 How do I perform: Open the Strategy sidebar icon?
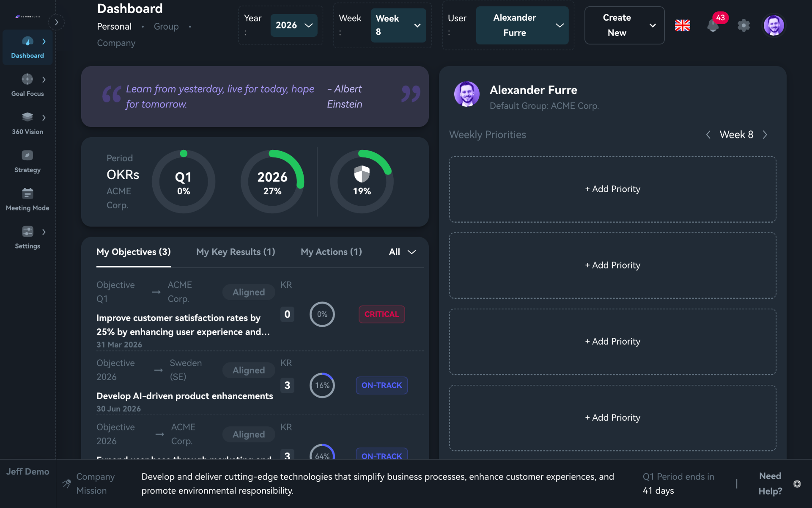click(x=27, y=155)
